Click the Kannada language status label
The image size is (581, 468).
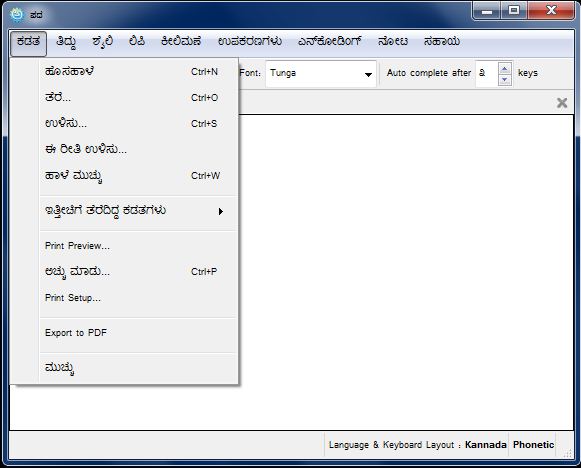[x=485, y=444]
